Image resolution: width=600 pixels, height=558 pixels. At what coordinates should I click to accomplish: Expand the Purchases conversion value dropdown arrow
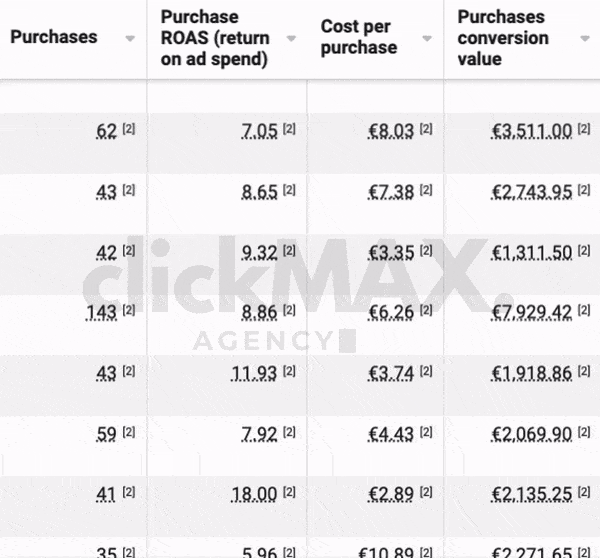coord(584,38)
